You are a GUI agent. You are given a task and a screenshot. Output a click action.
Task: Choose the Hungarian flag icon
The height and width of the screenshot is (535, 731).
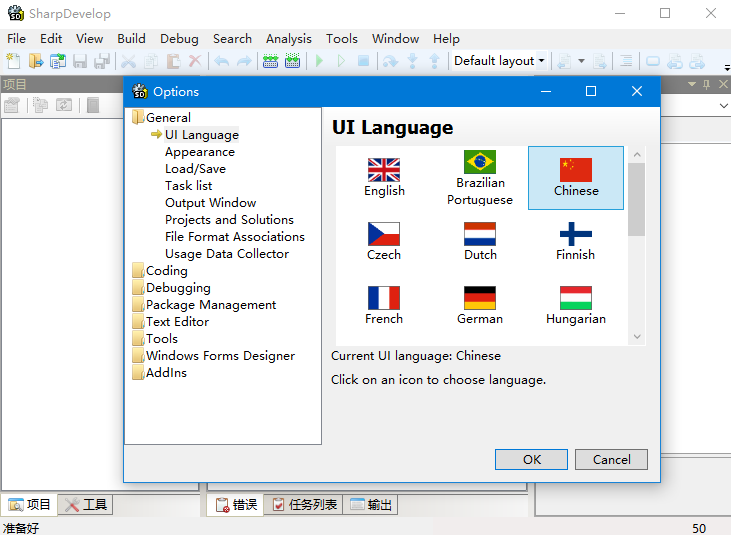[x=576, y=298]
